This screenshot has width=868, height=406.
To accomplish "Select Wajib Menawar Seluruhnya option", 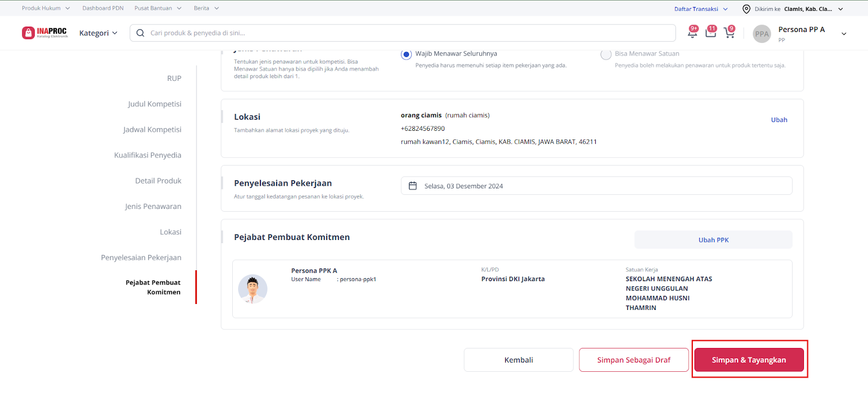I will point(406,54).
